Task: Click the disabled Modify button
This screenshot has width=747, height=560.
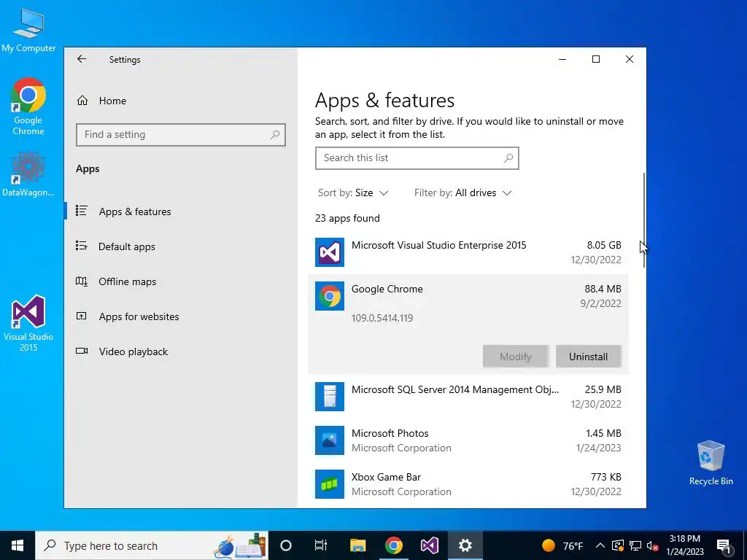Action: (x=516, y=357)
